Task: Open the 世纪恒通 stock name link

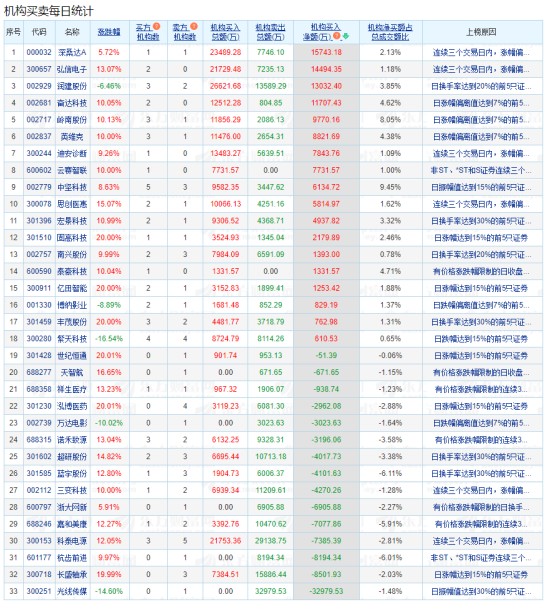Action: (72, 355)
